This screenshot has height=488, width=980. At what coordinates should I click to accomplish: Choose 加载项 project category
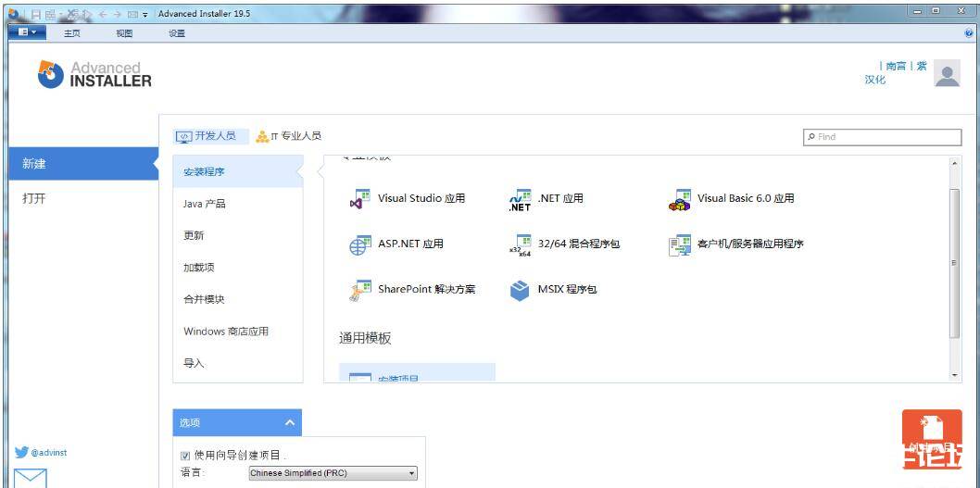click(237, 268)
